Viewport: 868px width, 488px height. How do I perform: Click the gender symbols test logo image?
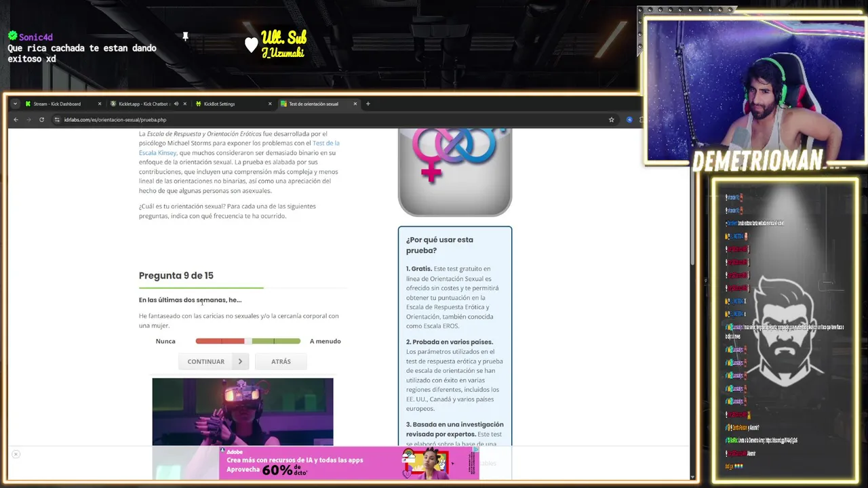point(455,172)
